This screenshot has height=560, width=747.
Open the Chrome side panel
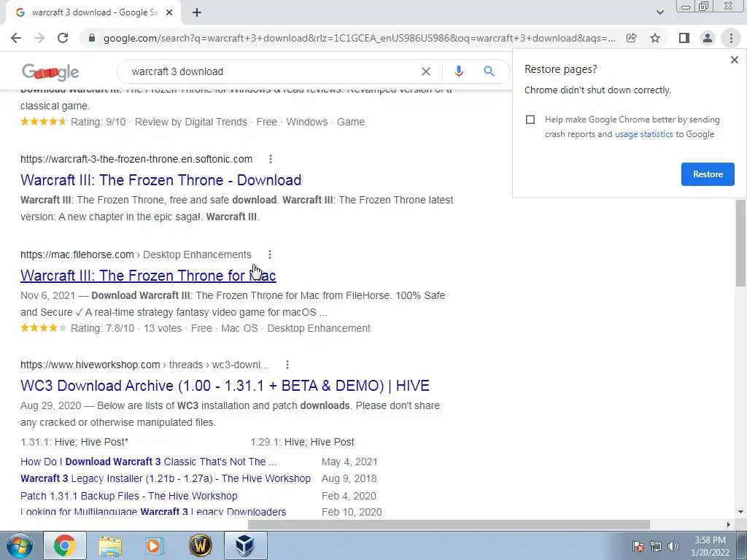[x=684, y=38]
